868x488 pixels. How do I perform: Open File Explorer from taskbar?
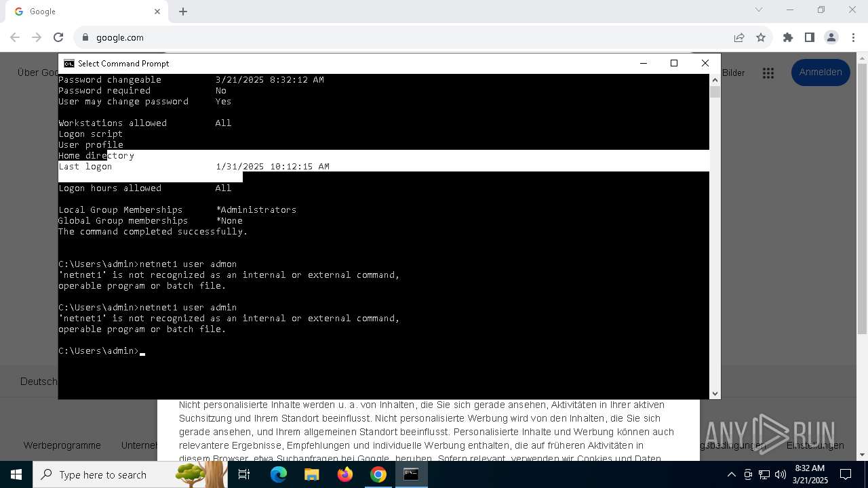point(311,474)
